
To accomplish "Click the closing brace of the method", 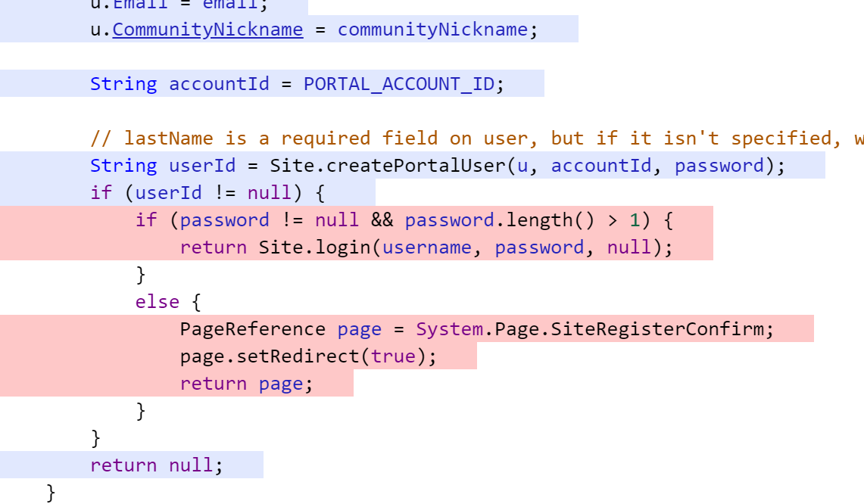I will 51,492.
